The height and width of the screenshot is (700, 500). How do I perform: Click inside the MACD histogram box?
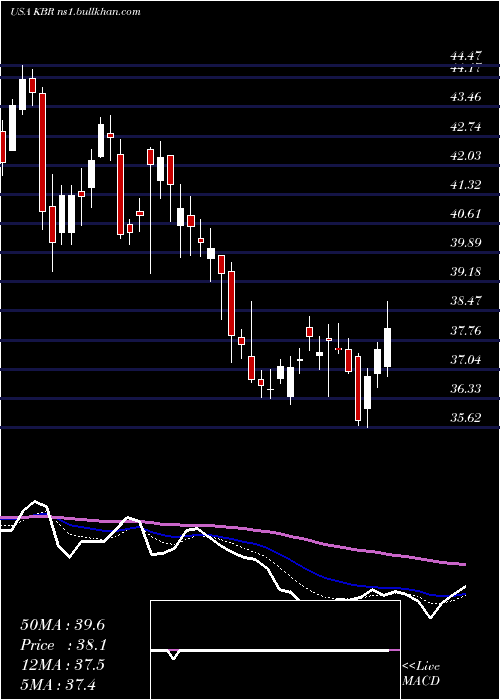coord(275,650)
